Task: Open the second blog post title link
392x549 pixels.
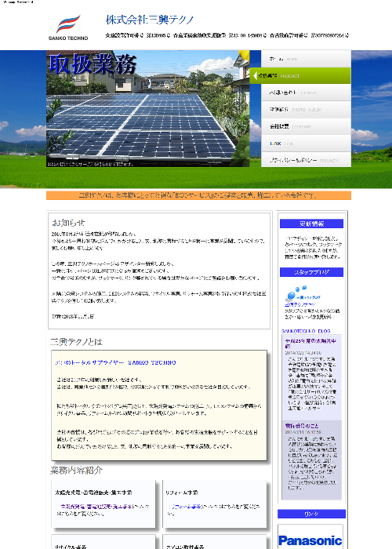Action: 302,426
